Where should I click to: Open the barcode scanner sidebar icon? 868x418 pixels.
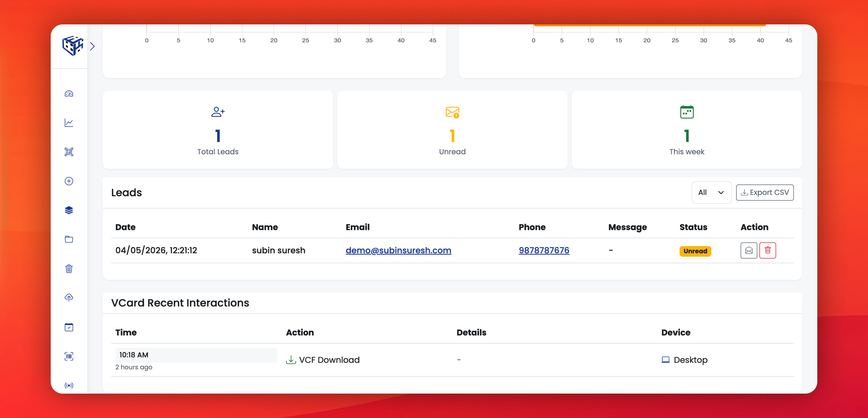tap(69, 356)
